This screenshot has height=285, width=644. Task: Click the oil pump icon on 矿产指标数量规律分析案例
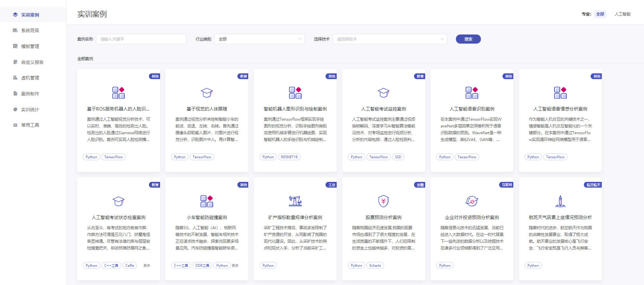pyautogui.click(x=295, y=201)
